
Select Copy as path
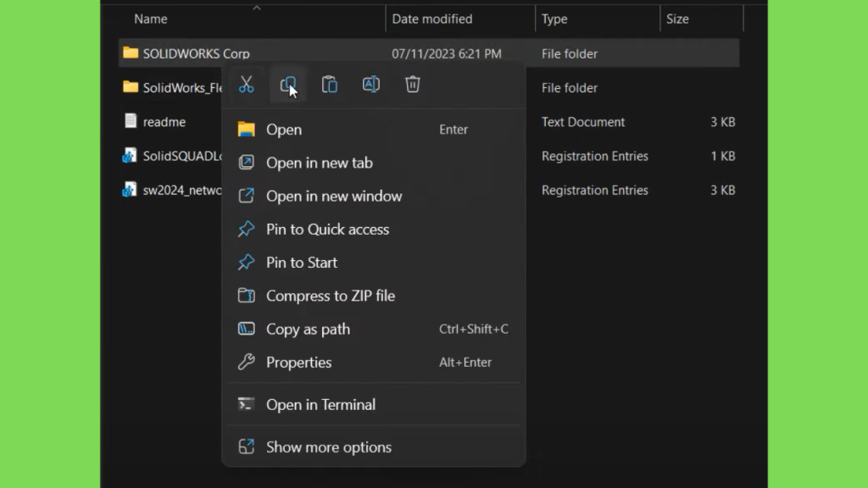374,329
